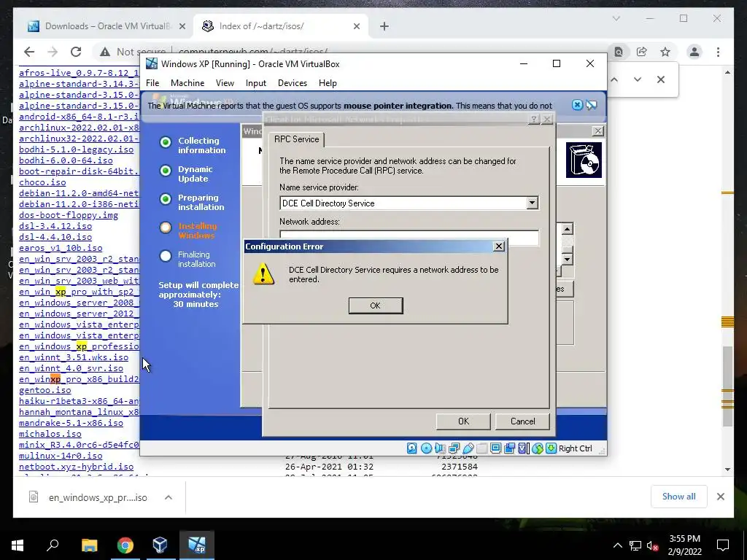
Task: Click the USB devices icon in VirtualBox status bar
Action: pos(468,448)
